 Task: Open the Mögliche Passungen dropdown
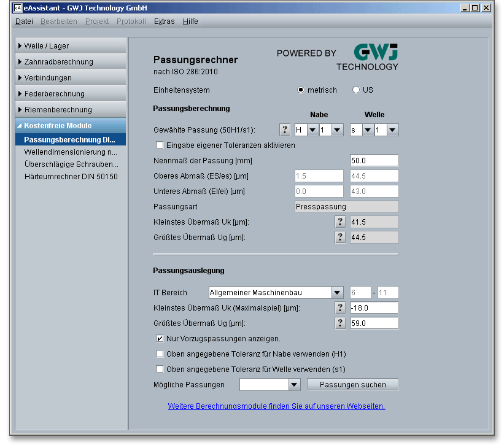pyautogui.click(x=294, y=385)
